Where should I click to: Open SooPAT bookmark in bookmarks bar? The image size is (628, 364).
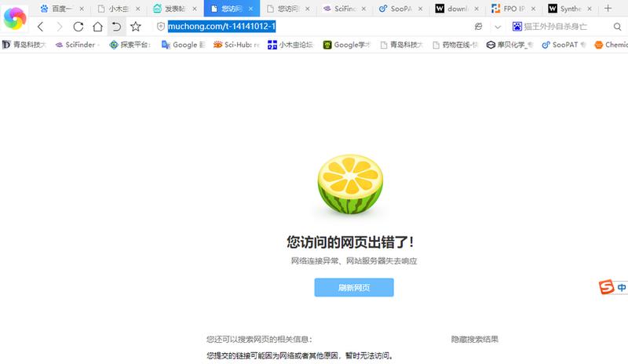[564, 45]
